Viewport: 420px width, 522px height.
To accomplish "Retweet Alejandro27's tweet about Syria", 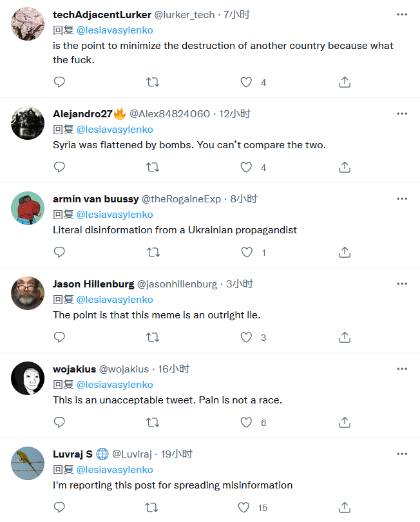I will pyautogui.click(x=153, y=168).
